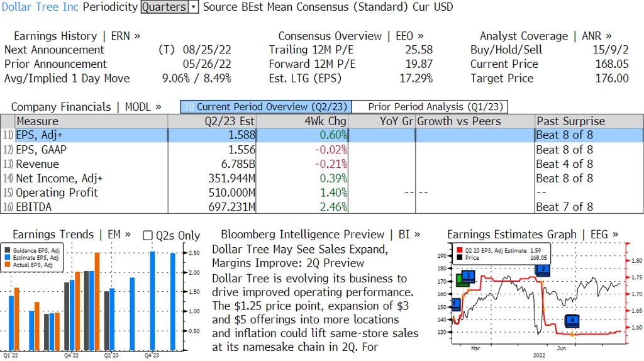
Task: Click the Forward 12M P/E 19.87 value
Action: click(x=419, y=64)
